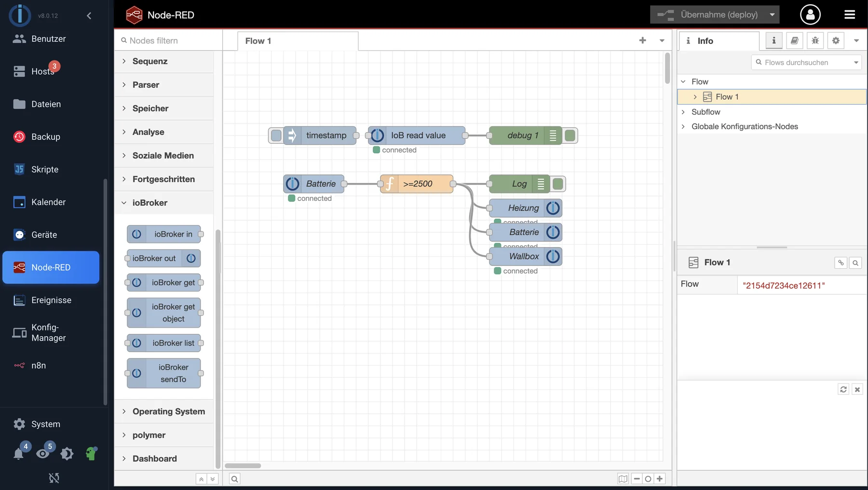Open deploy options dropdown arrow
The height and width of the screenshot is (490, 868).
coord(772,14)
